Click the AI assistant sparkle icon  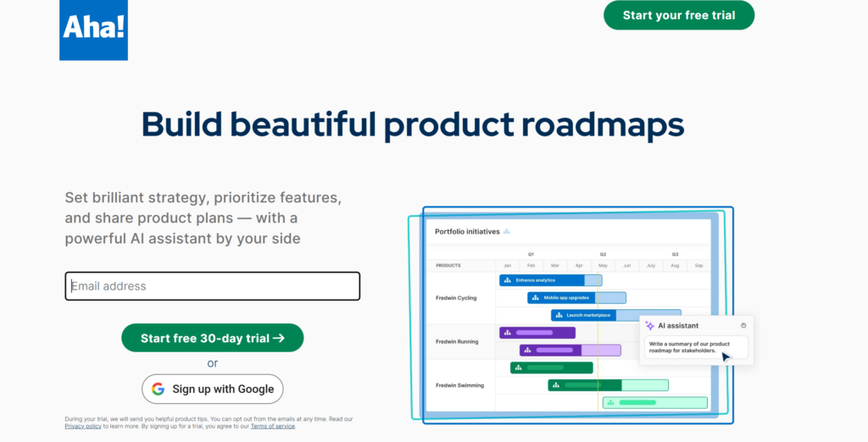(x=650, y=325)
